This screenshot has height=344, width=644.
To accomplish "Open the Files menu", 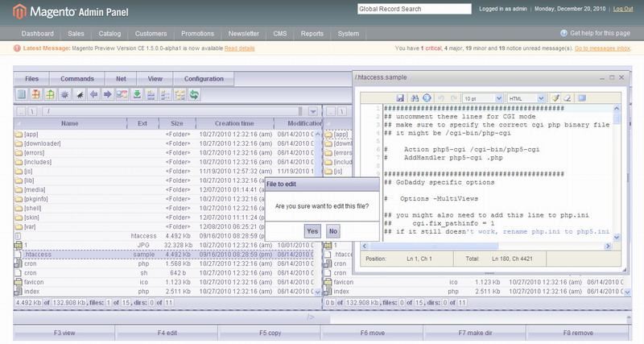I will [31, 78].
